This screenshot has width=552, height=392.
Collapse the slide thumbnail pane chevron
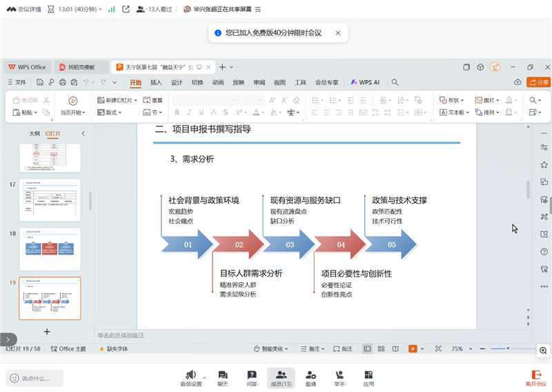coord(83,133)
